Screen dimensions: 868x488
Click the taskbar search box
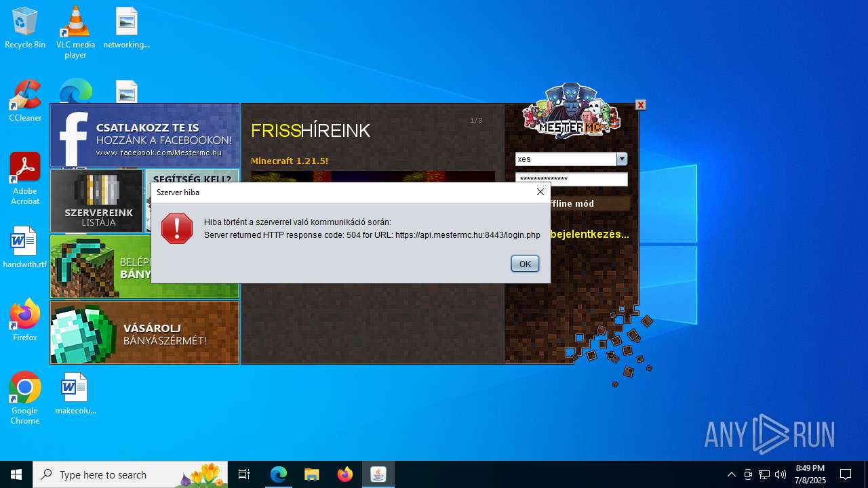tap(131, 474)
